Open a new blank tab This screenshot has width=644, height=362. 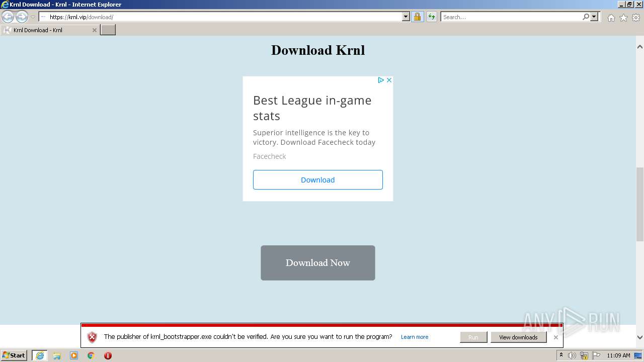108,30
